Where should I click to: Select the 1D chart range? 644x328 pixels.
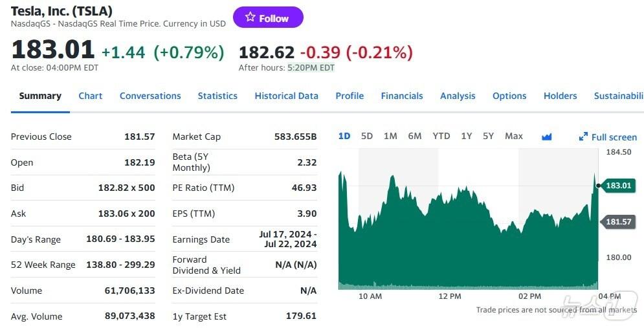click(344, 136)
